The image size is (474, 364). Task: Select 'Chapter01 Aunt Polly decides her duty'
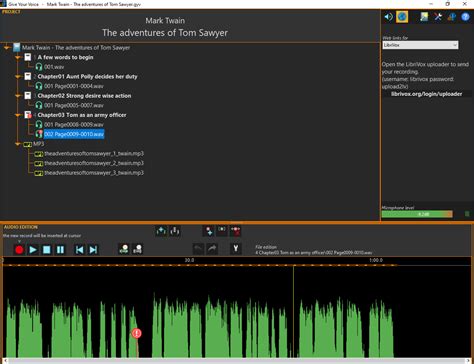coord(87,77)
